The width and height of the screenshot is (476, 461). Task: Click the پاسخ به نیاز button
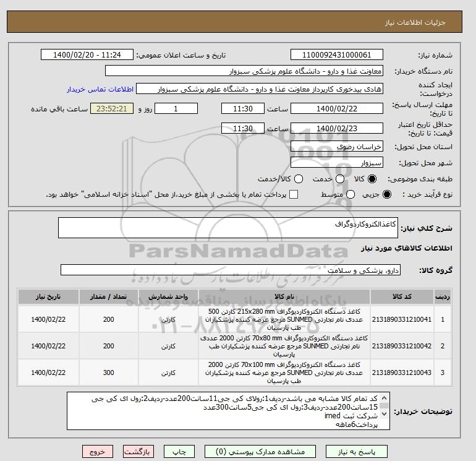click(x=357, y=452)
